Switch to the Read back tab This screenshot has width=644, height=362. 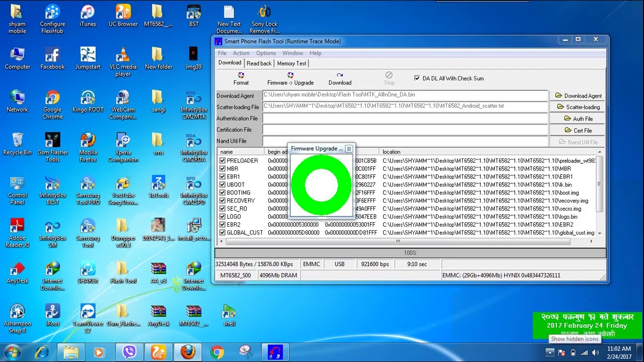tap(259, 63)
